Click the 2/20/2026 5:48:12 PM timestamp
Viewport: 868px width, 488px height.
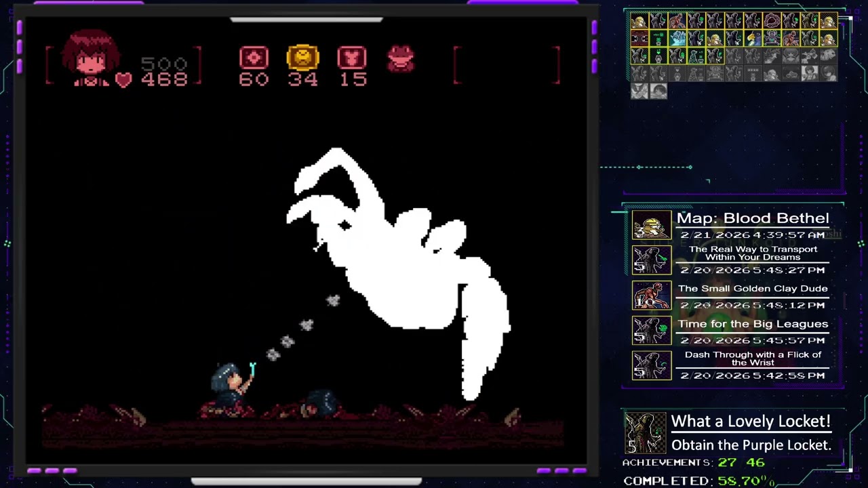coord(753,305)
